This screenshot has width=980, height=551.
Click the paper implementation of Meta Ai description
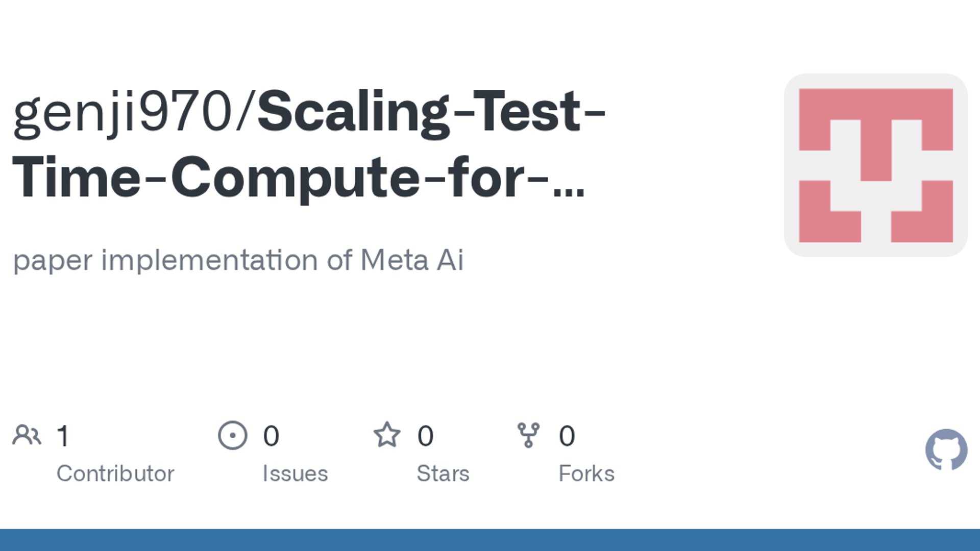pyautogui.click(x=238, y=260)
